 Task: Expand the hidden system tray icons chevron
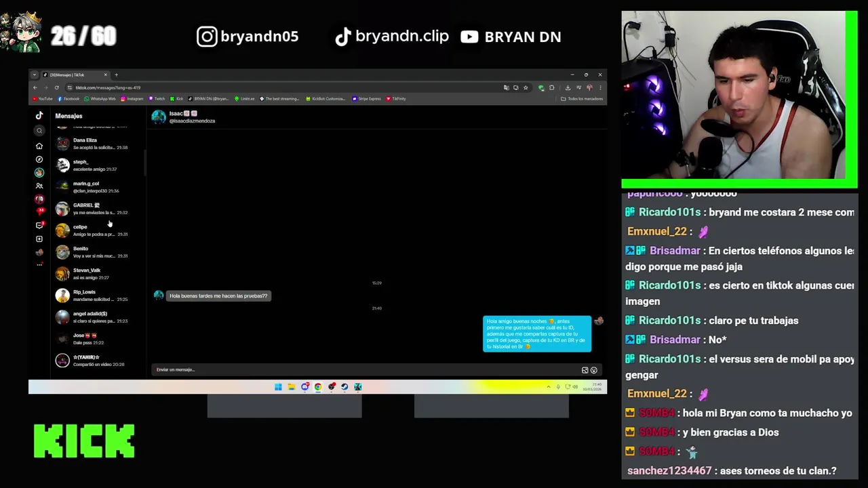549,387
